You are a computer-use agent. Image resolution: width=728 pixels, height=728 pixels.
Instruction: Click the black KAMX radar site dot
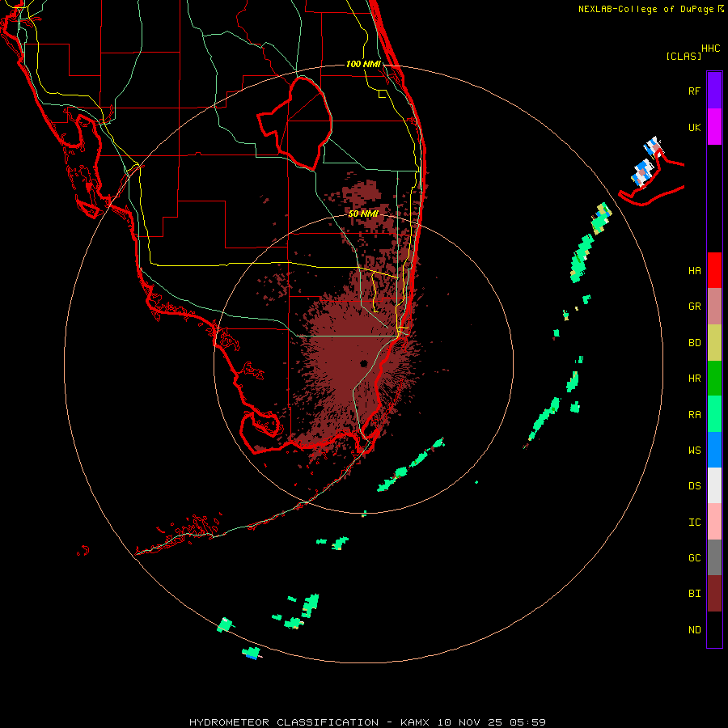tap(363, 363)
